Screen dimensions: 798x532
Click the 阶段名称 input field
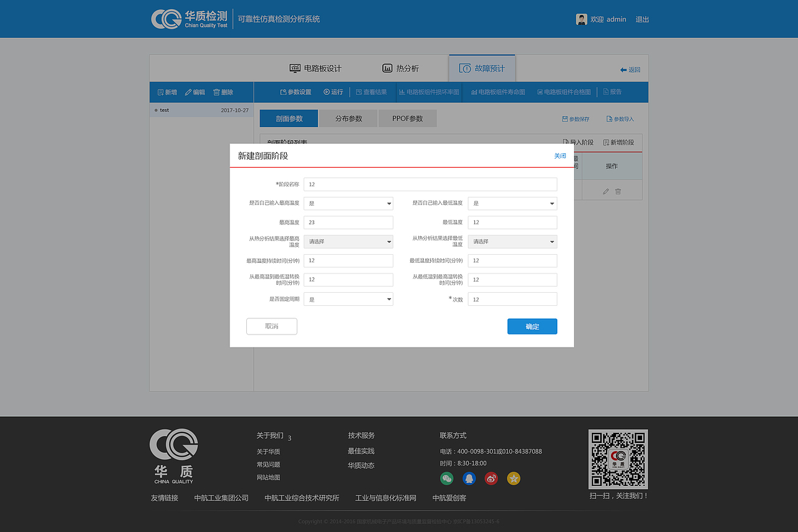click(430, 184)
